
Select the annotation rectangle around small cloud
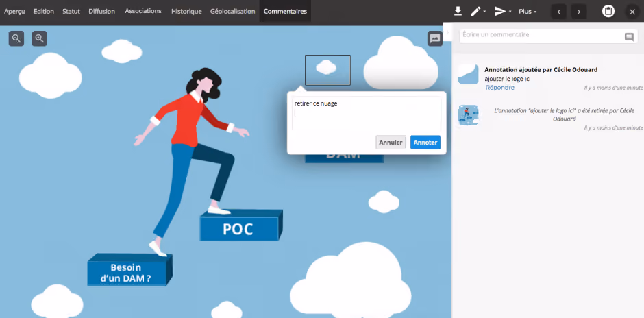pyautogui.click(x=327, y=70)
